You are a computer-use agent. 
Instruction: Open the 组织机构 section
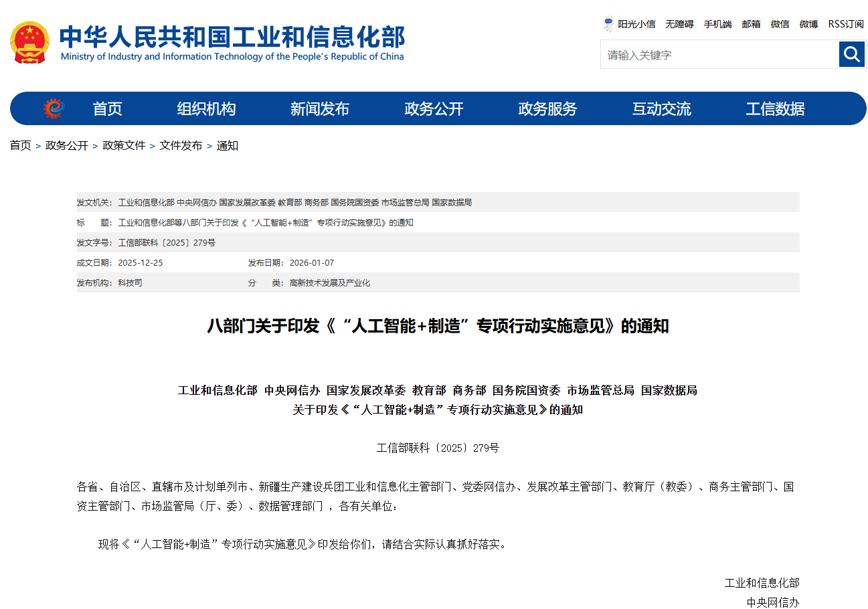(205, 108)
